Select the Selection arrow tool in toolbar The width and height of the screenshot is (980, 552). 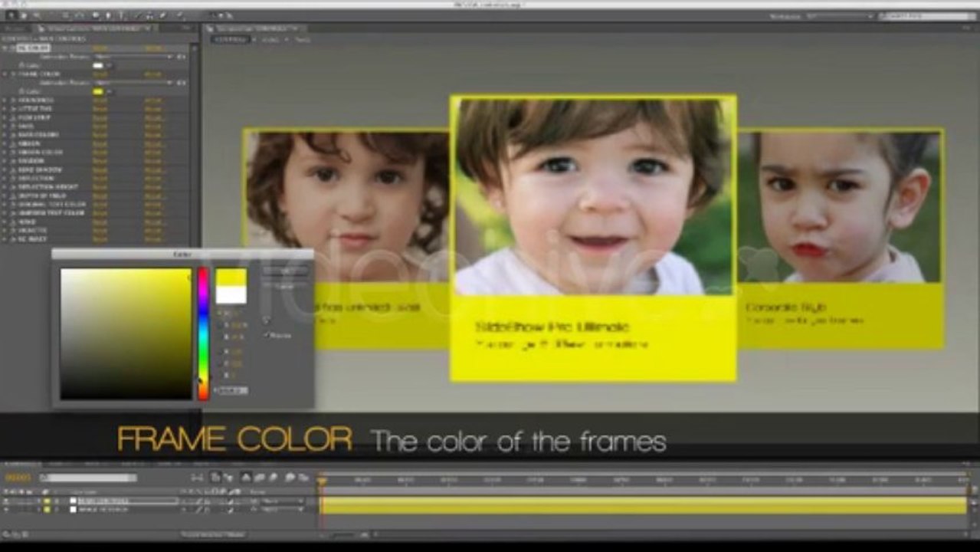(11, 15)
